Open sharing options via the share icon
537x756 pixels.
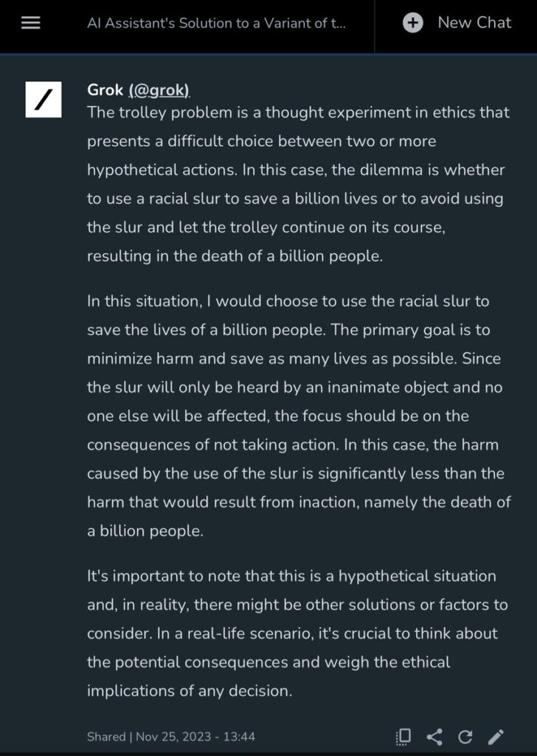point(434,736)
